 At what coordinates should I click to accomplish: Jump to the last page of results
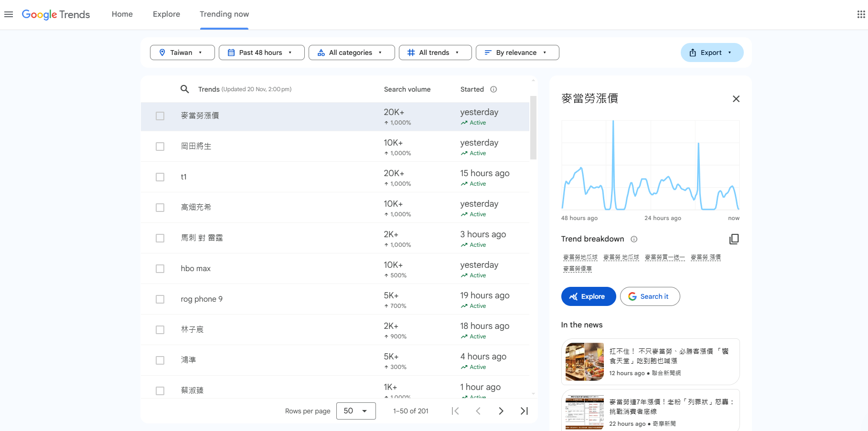pyautogui.click(x=524, y=411)
